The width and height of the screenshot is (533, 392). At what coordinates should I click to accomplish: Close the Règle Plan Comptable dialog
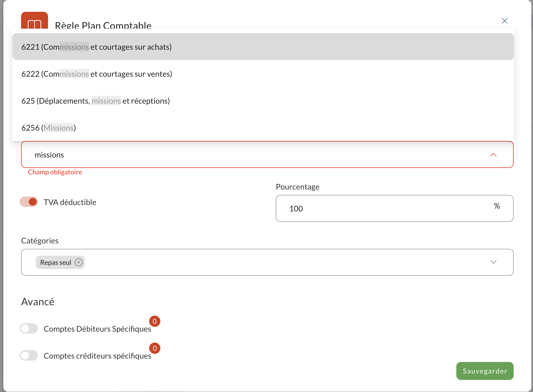504,21
